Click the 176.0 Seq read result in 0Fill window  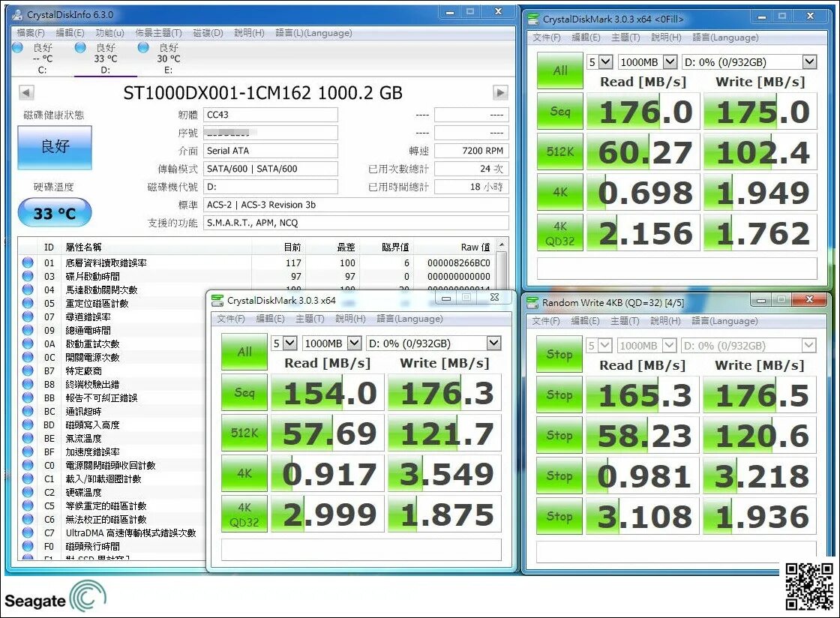point(643,112)
